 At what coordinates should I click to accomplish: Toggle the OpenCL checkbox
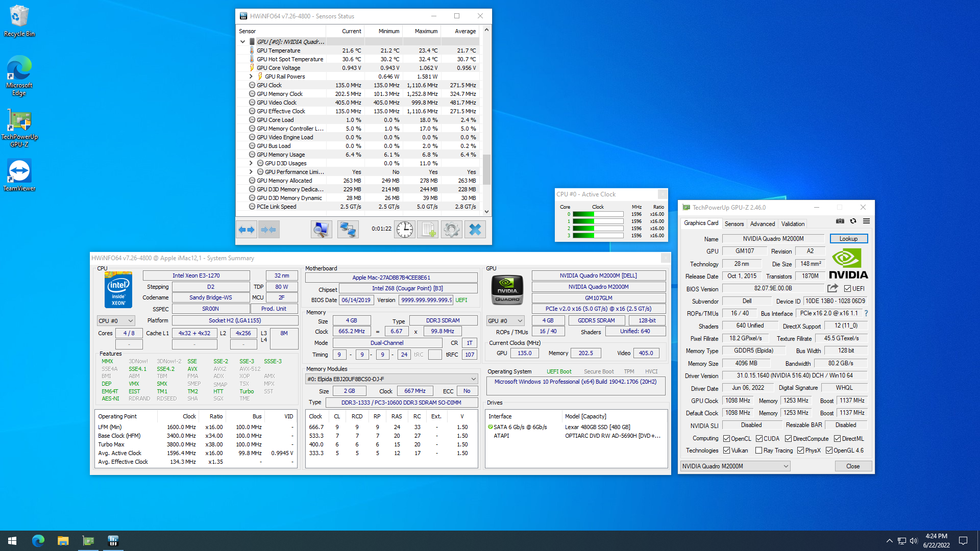pyautogui.click(x=726, y=439)
